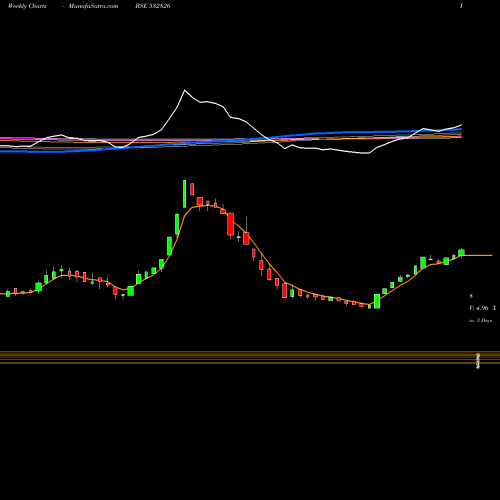
Task: Click the "V: 4.96 X" volume value
Action: click(483, 308)
